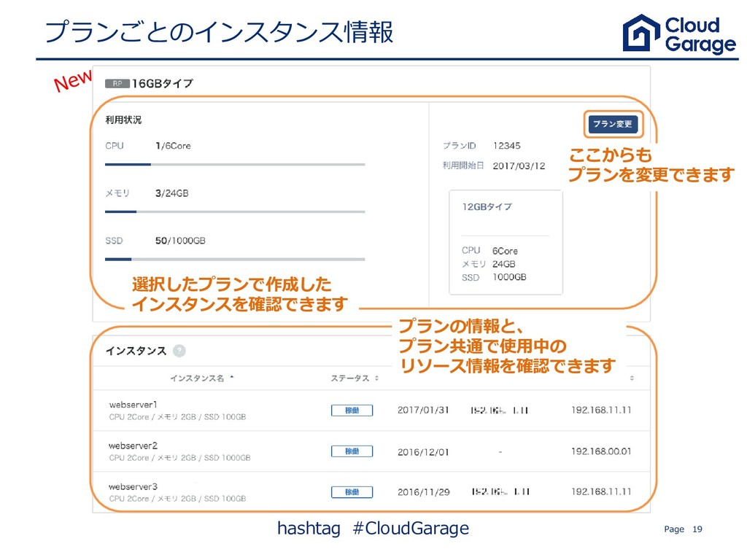Click the インスタンス section heading
The width and height of the screenshot is (747, 560).
pos(136,351)
